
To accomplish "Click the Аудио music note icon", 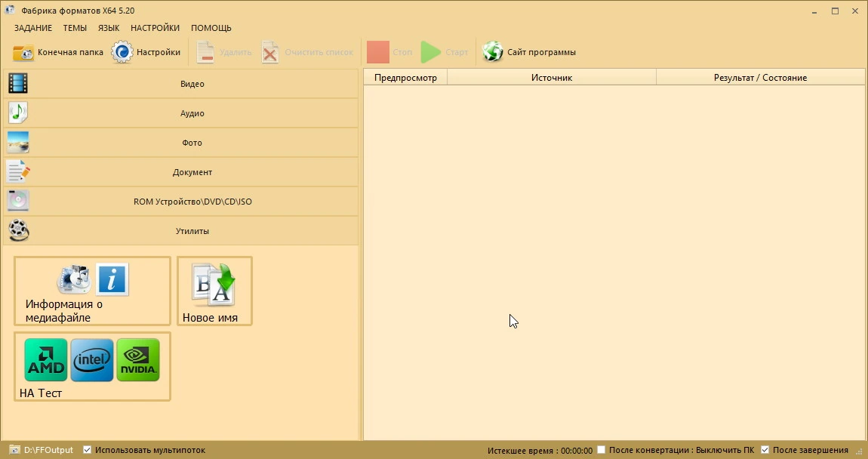I will [x=18, y=113].
